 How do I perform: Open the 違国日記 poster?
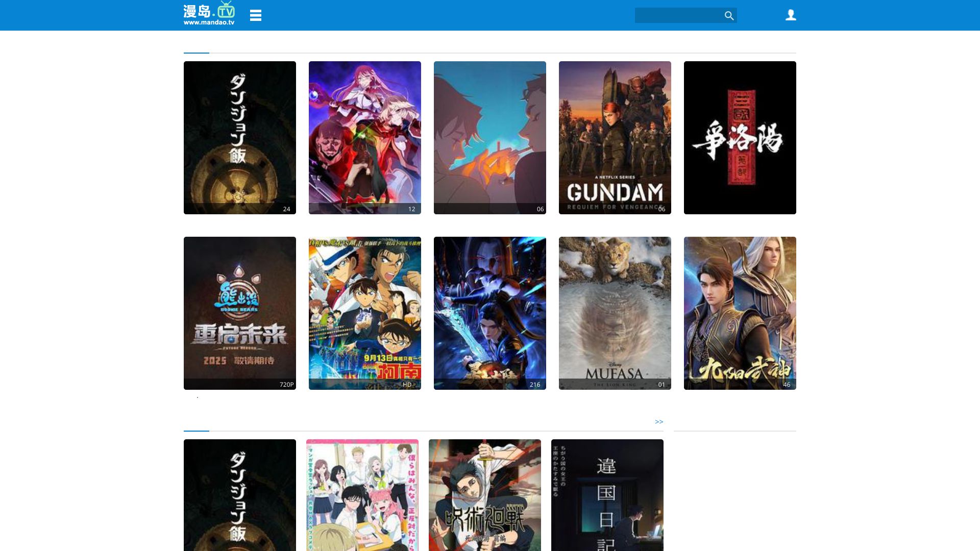607,495
